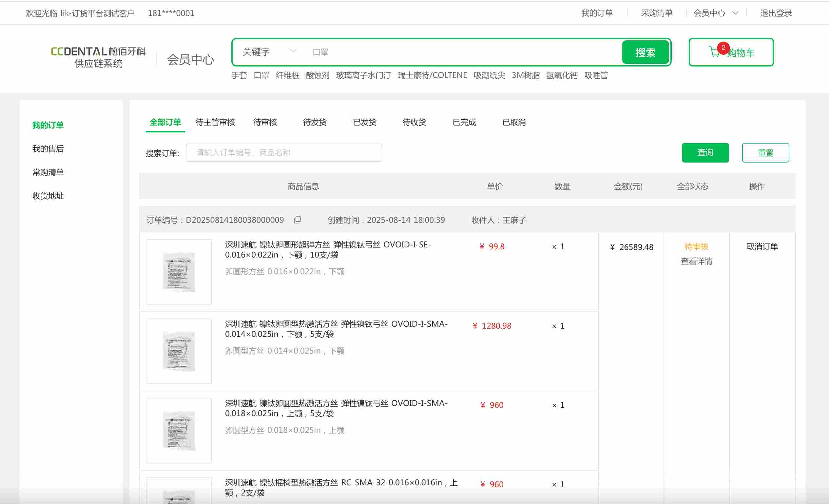Open the 0.018×0.025in product thumbnail

pos(179,430)
